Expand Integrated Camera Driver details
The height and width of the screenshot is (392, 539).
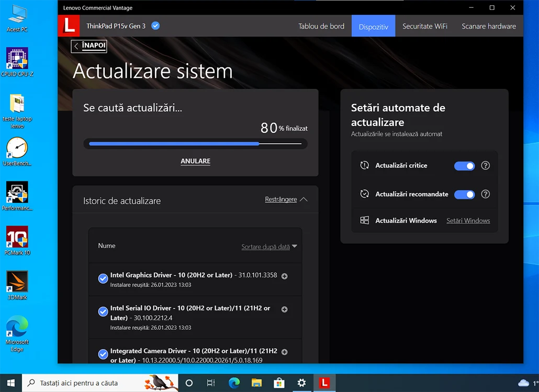click(x=284, y=352)
